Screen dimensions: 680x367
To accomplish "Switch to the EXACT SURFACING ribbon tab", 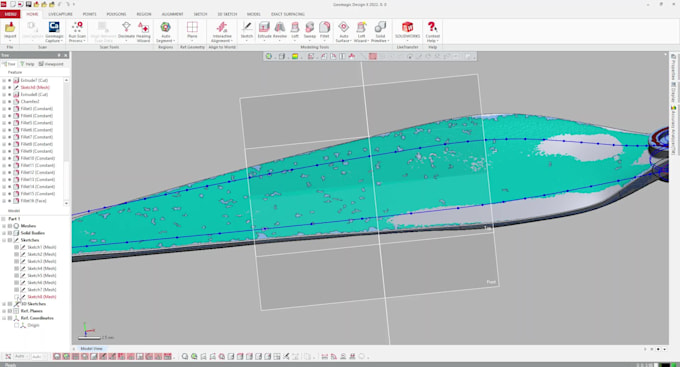I will pos(288,14).
